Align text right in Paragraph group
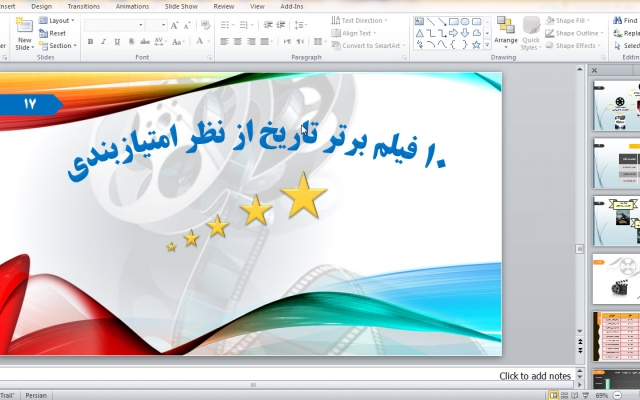 click(251, 42)
